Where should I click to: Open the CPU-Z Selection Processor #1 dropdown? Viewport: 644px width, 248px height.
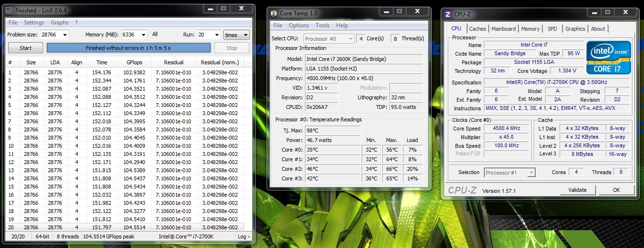click(x=510, y=173)
